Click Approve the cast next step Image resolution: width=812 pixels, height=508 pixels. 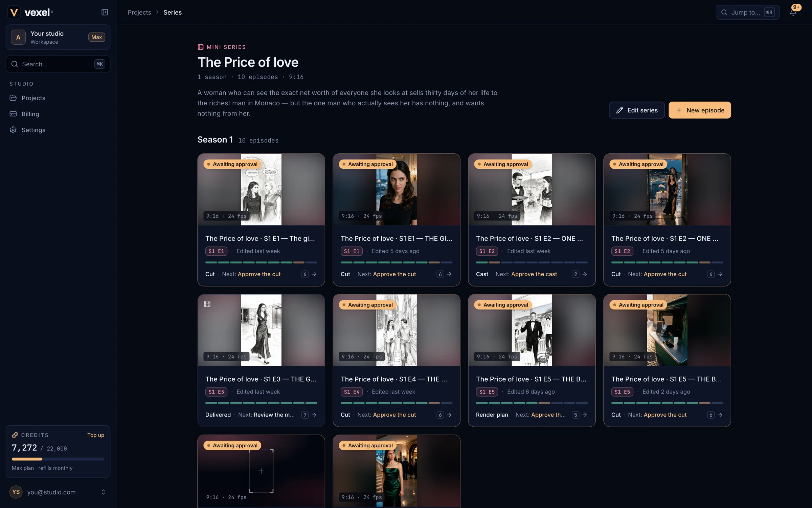tap(534, 274)
